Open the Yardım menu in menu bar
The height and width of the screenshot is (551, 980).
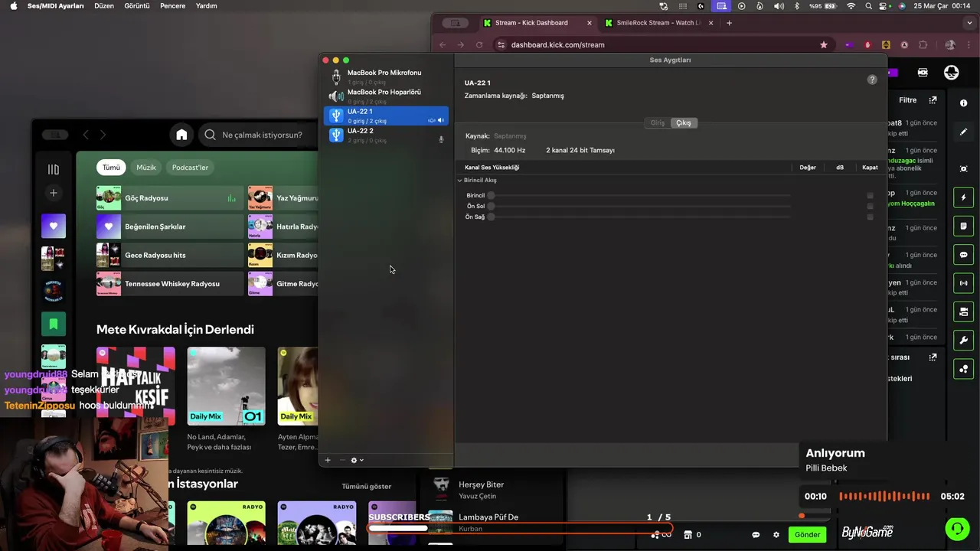pyautogui.click(x=207, y=5)
